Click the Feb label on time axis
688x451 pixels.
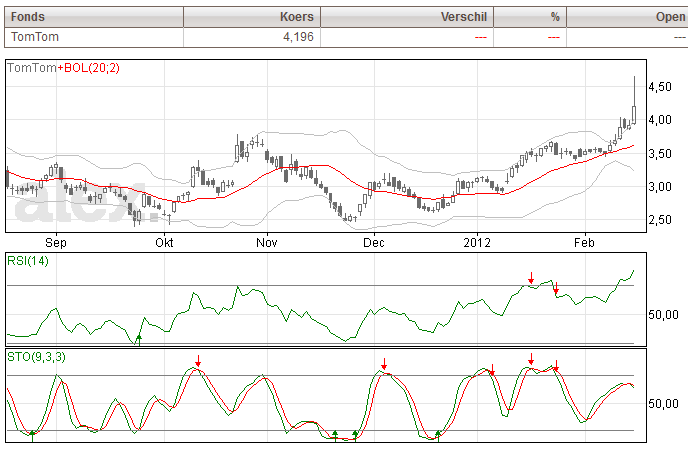pyautogui.click(x=584, y=243)
